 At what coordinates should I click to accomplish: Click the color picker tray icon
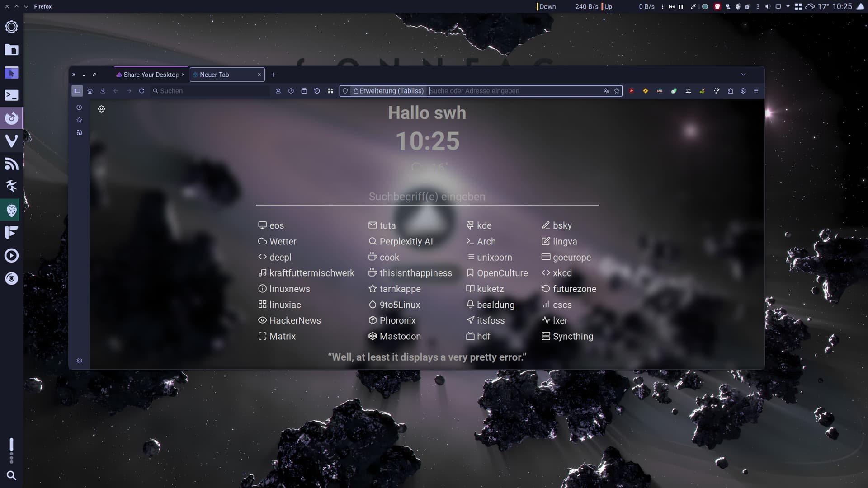(x=693, y=7)
